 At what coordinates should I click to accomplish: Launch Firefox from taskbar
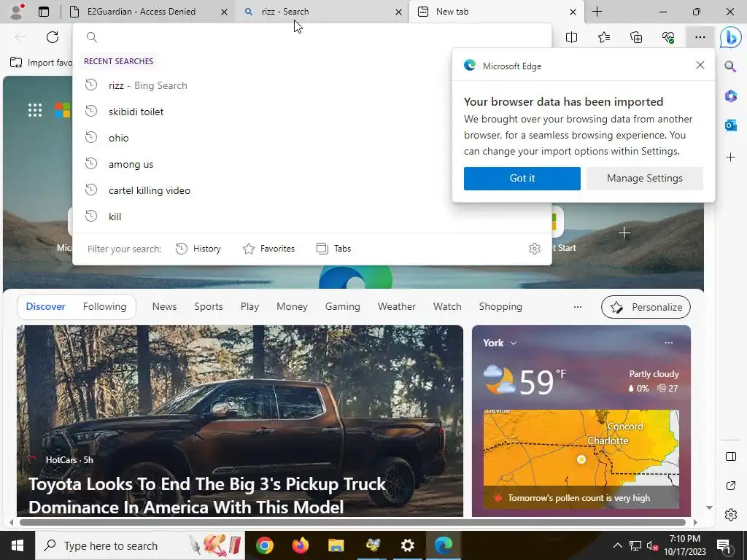coord(300,545)
